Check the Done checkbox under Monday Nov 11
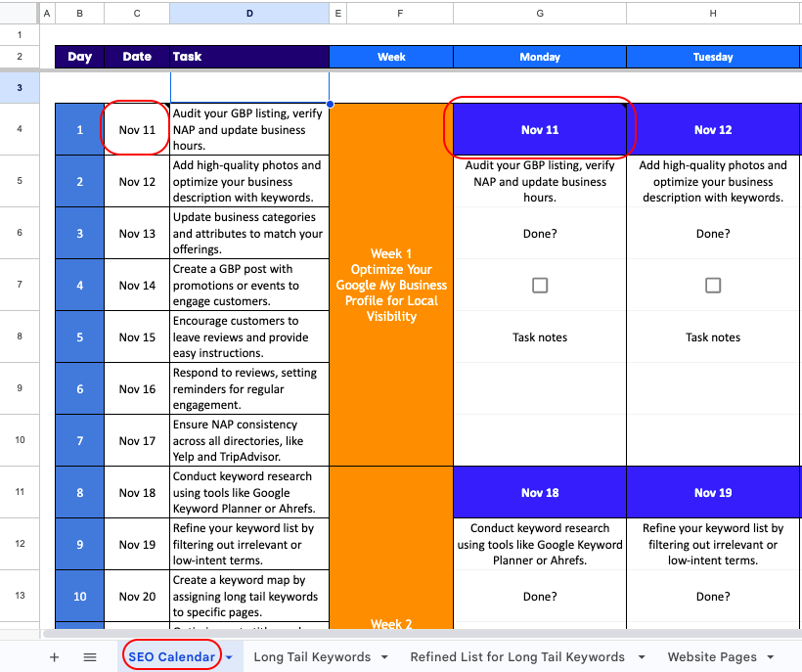The image size is (802, 672). coord(540,285)
